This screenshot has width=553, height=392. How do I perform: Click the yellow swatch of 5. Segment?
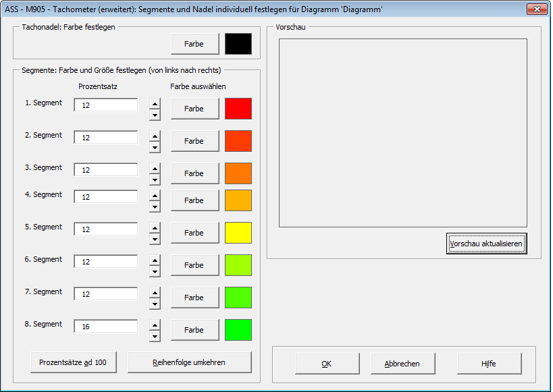coord(238,233)
